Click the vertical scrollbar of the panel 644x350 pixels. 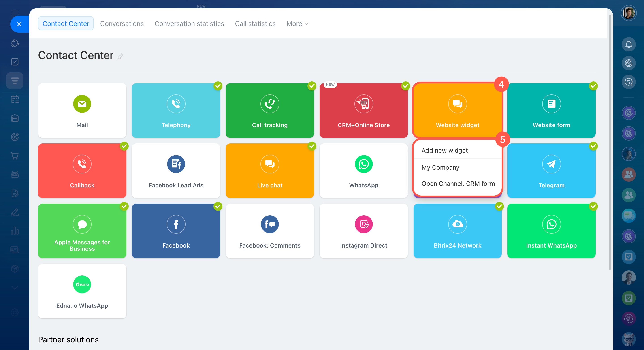[610, 143]
